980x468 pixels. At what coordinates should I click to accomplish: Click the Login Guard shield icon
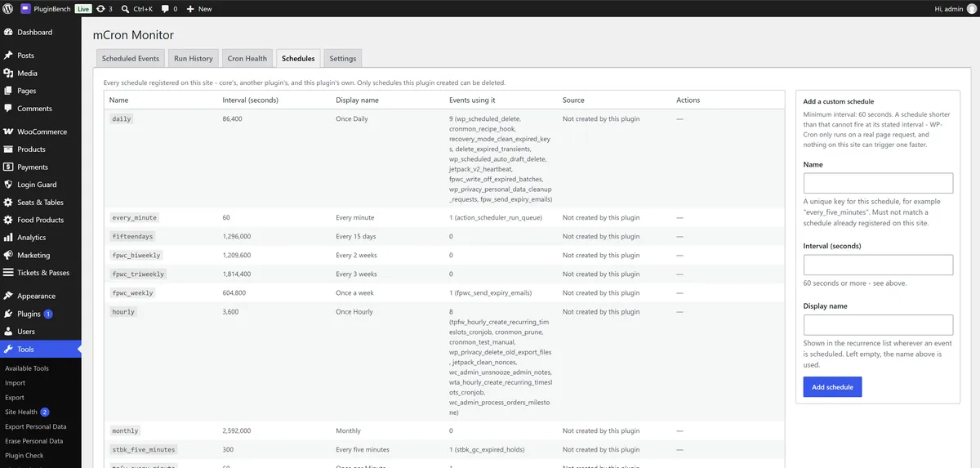click(8, 185)
